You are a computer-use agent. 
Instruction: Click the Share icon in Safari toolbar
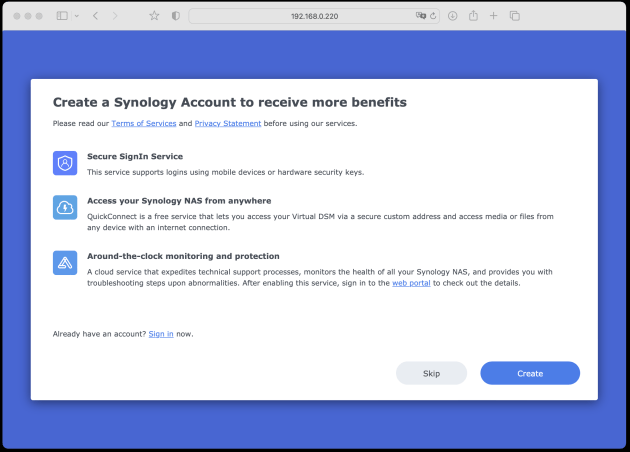473,15
